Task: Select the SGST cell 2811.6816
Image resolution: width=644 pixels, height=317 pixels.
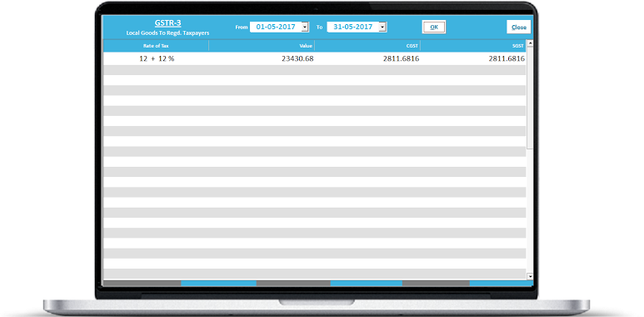Action: [x=473, y=58]
